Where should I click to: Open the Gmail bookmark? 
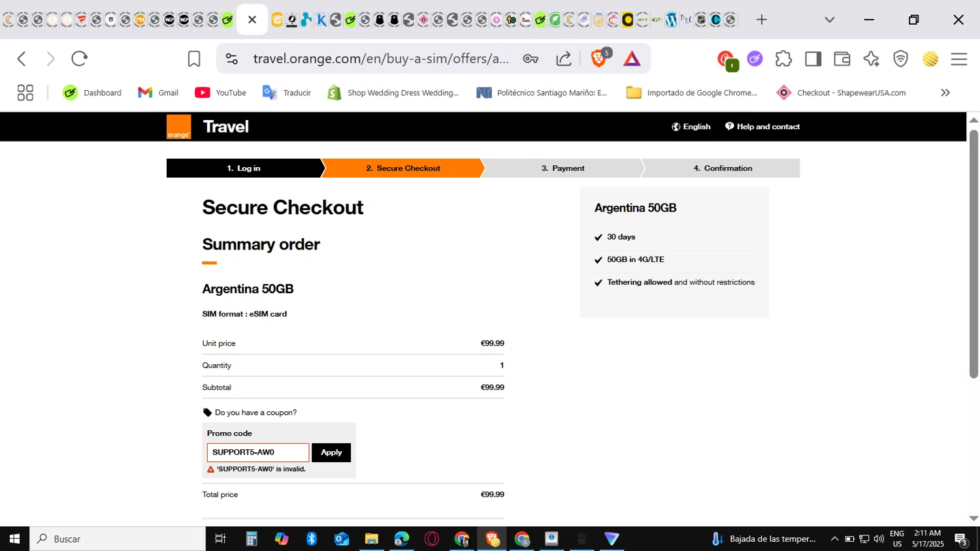click(158, 93)
